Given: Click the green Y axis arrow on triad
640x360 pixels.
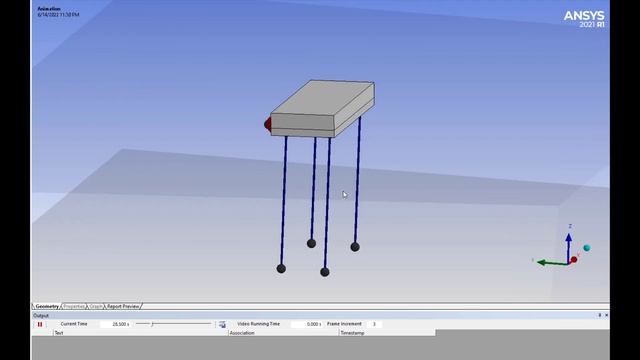Looking at the screenshot, I should coord(551,262).
